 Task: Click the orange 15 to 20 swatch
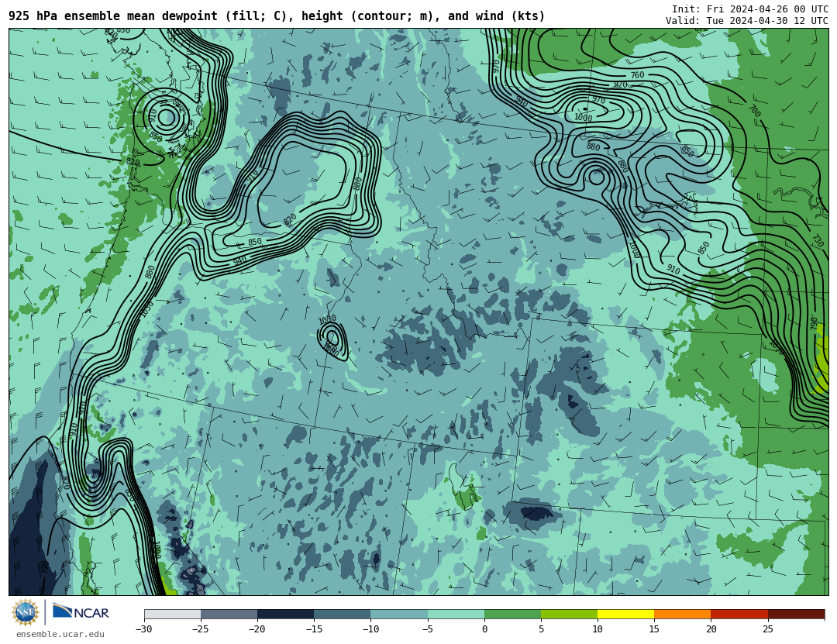683,615
